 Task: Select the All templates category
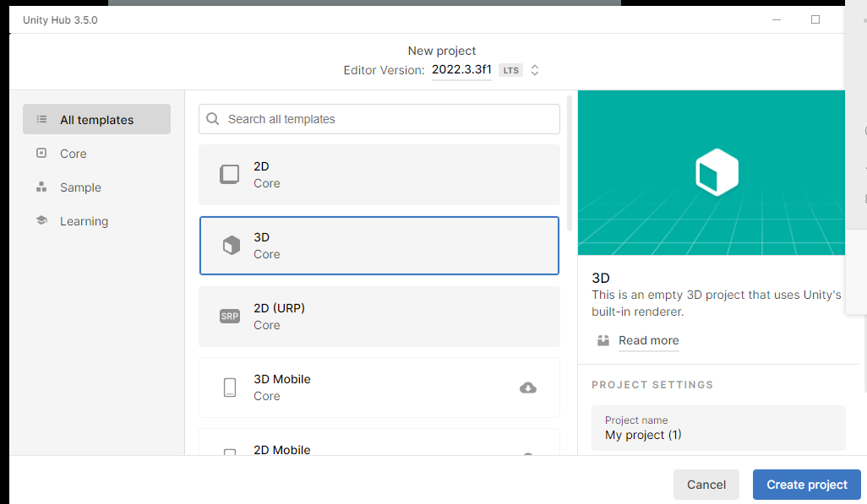(96, 119)
